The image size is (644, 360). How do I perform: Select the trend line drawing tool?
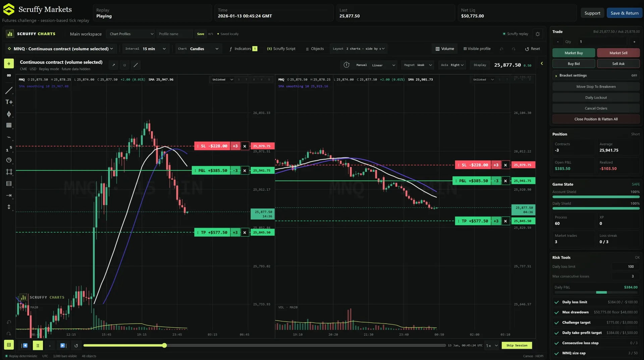[9, 91]
